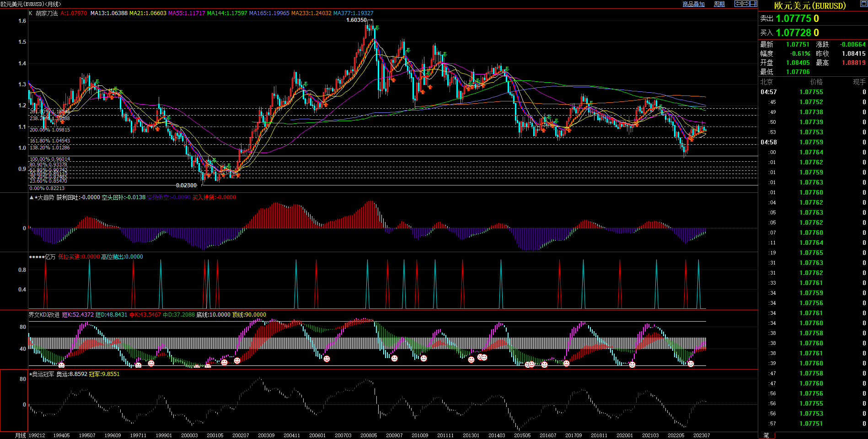Click the 界文KD改进 indicator label
Image resolution: width=868 pixels, height=439 pixels.
click(44, 315)
